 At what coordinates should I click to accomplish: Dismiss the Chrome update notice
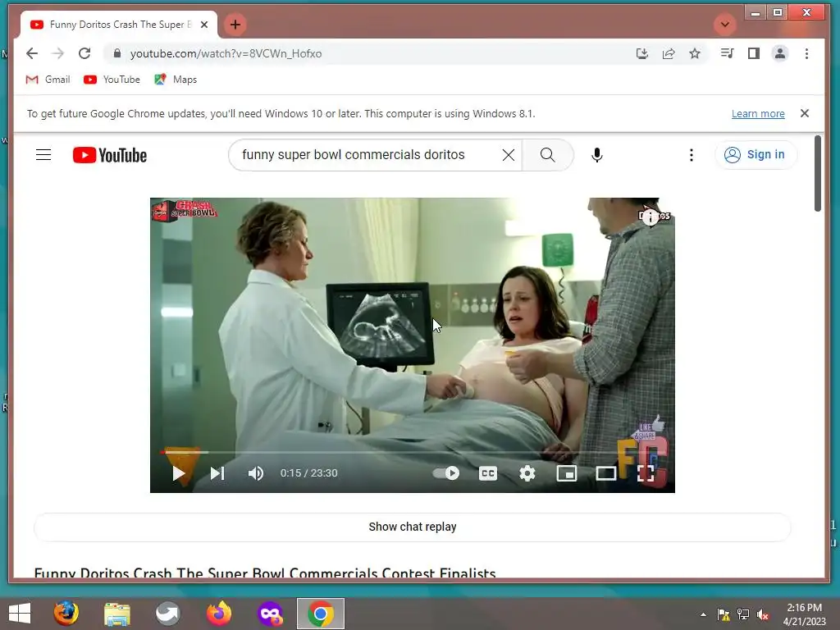click(x=804, y=113)
